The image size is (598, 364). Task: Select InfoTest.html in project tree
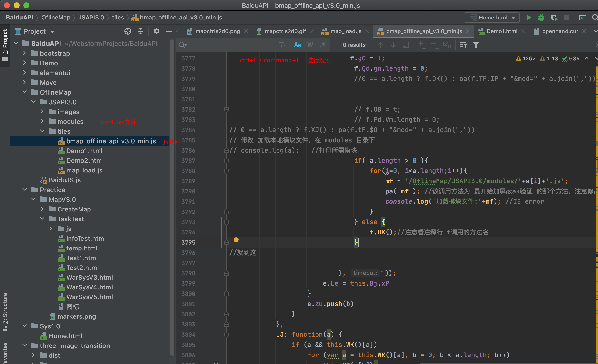pyautogui.click(x=86, y=239)
